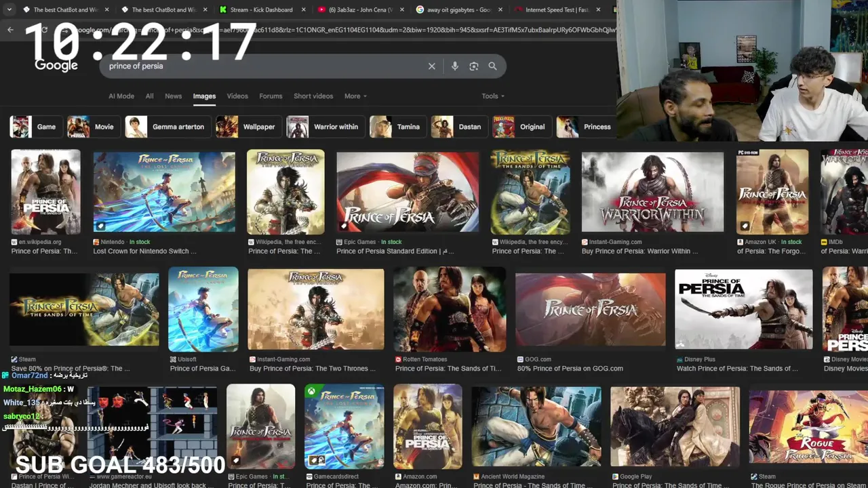Open the Google logo home link
Viewport: 868px width, 488px height.
pos(56,65)
